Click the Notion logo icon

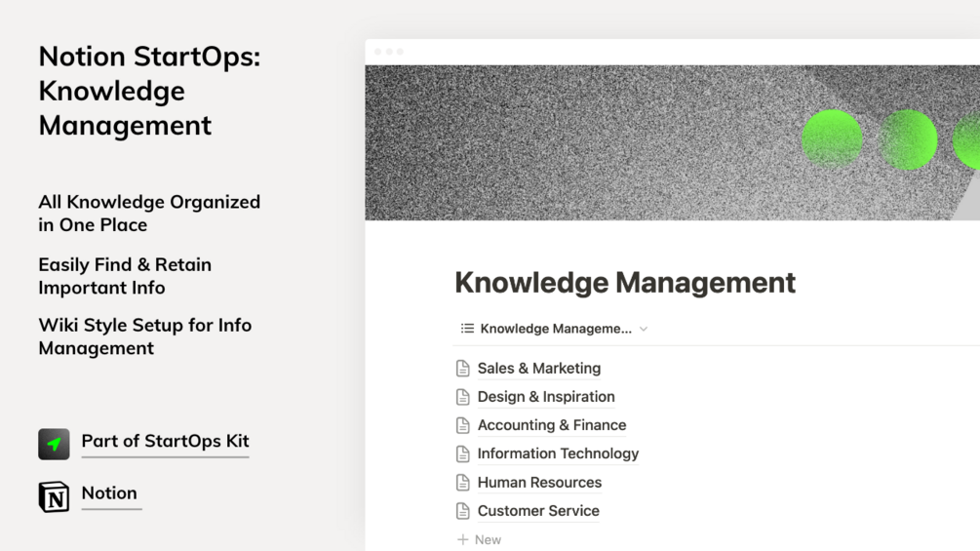point(54,496)
